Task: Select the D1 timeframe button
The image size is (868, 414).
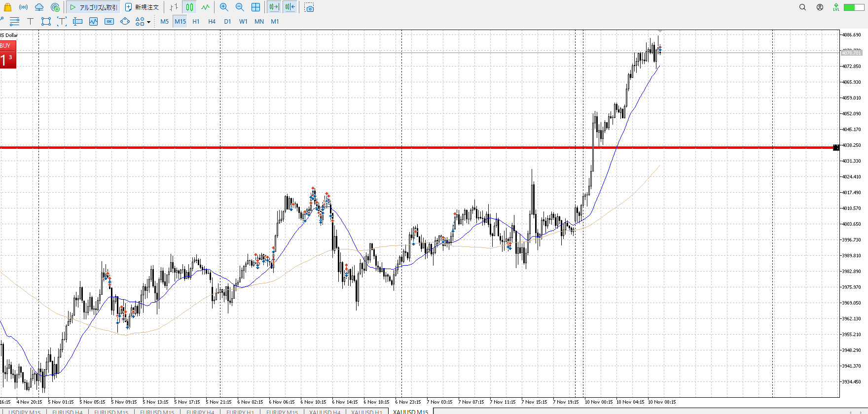Action: coord(227,22)
